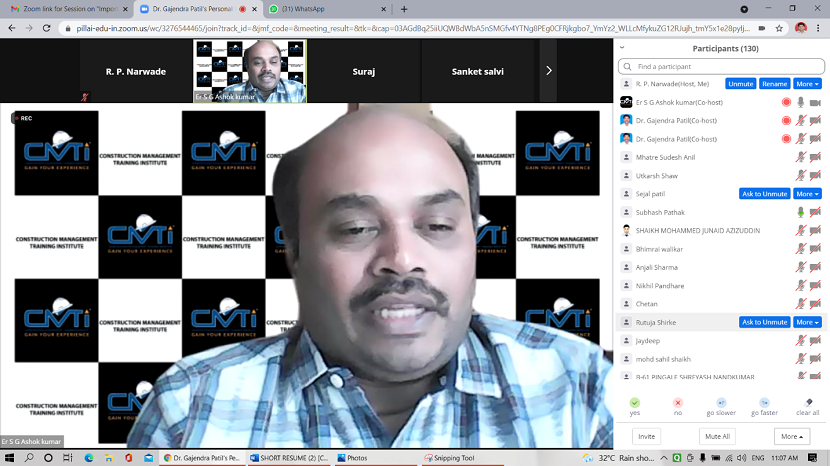This screenshot has width=830, height=466.
Task: Click the go faster icon
Action: pos(764,403)
